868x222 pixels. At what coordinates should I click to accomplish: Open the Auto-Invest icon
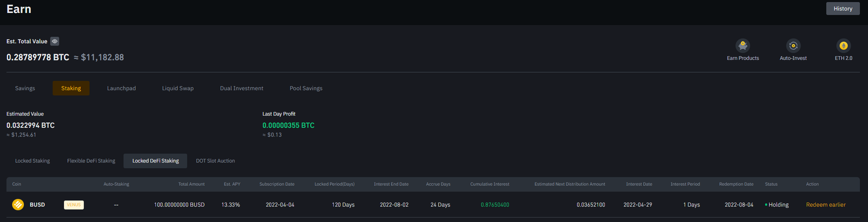[793, 46]
